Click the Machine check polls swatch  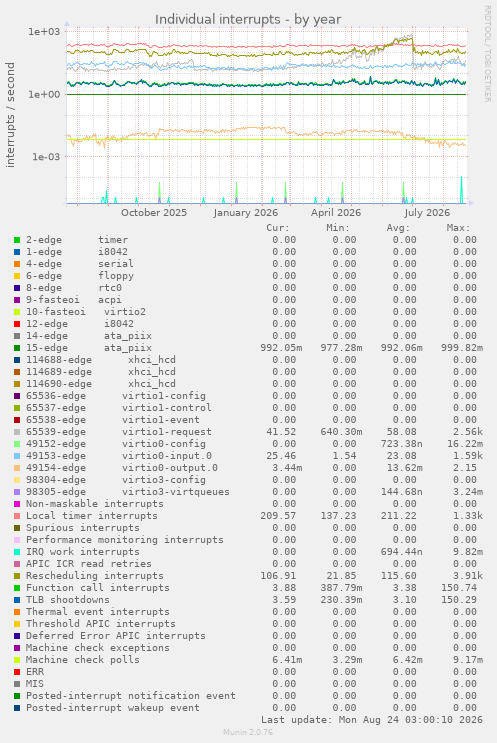point(17,660)
